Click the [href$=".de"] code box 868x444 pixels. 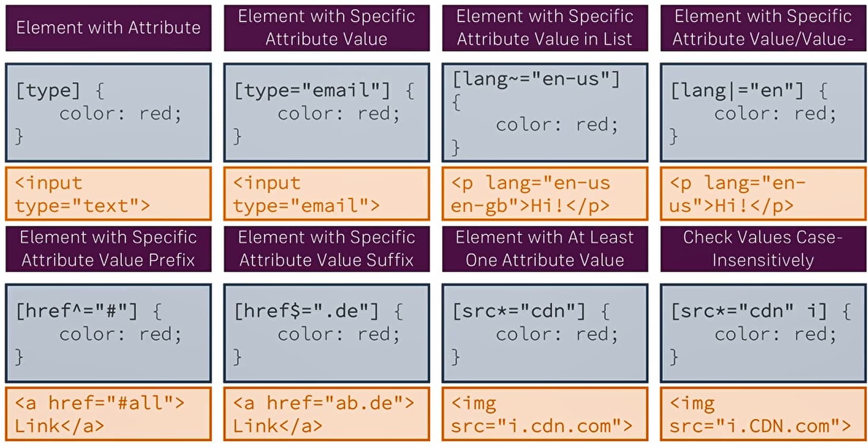tap(326, 333)
